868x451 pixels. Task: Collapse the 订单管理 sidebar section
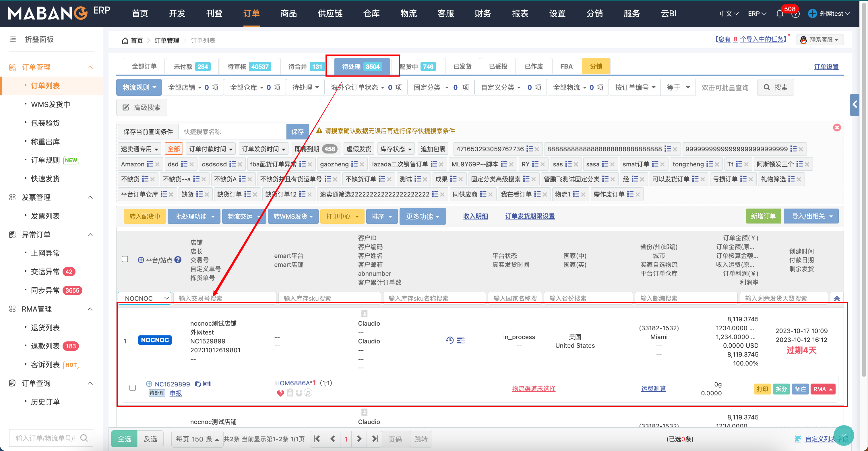click(90, 67)
